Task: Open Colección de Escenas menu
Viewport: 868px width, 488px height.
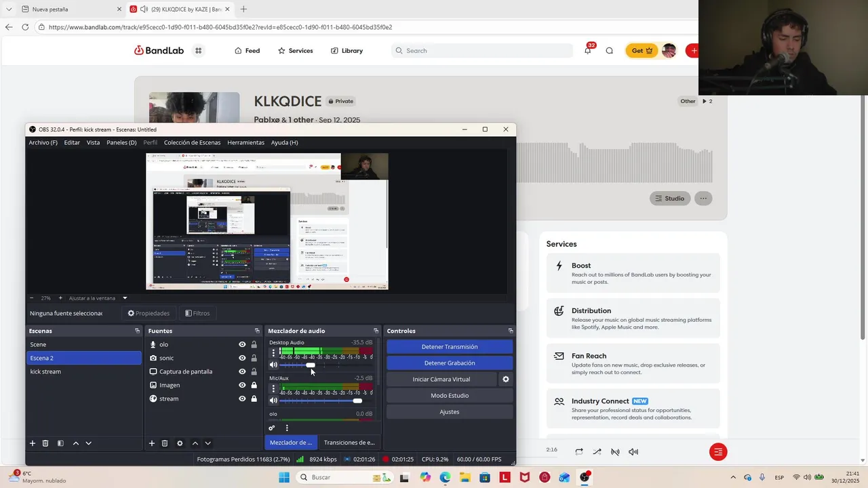Action: 192,142
